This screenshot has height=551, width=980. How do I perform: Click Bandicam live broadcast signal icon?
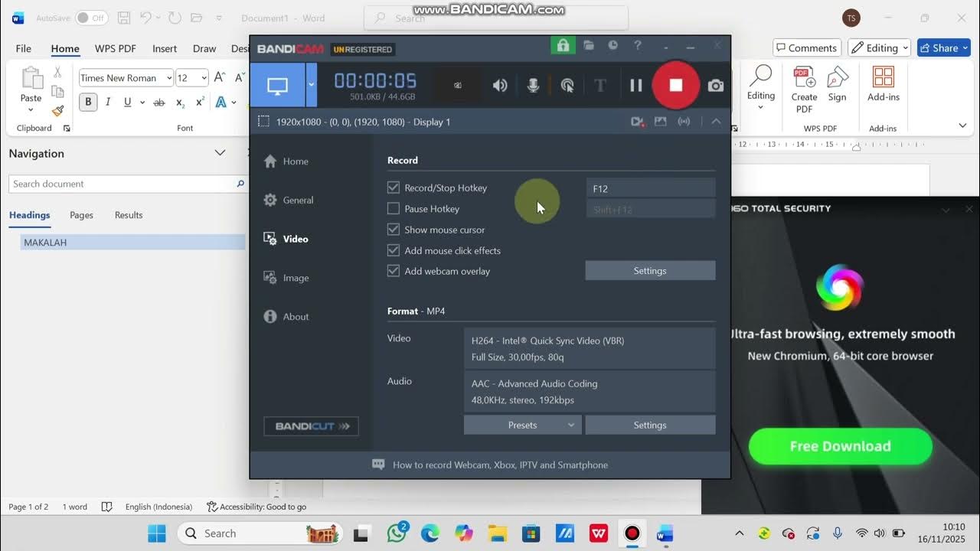pos(684,122)
